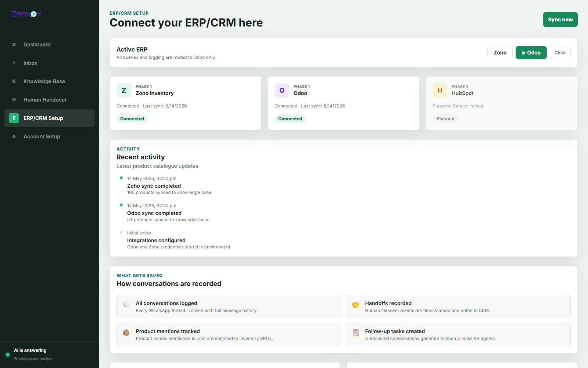Click the HubSpot H icon
Viewport: 588px width, 368px height.
click(x=440, y=91)
